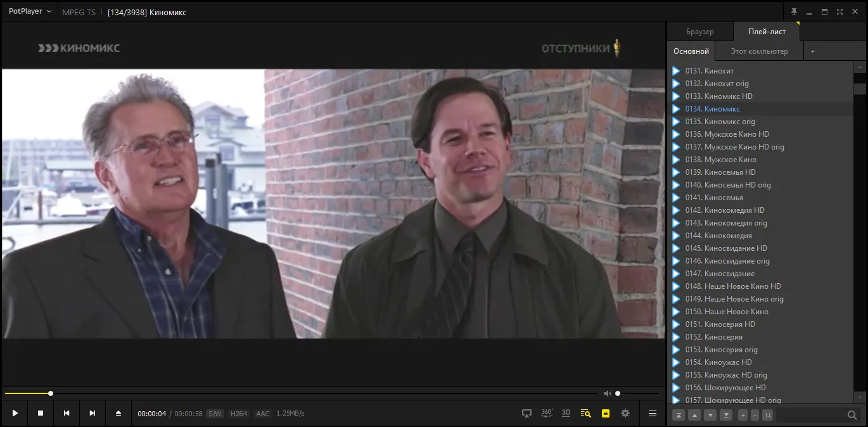Start playback with the Play button
This screenshot has width=868, height=427.
pyautogui.click(x=15, y=413)
